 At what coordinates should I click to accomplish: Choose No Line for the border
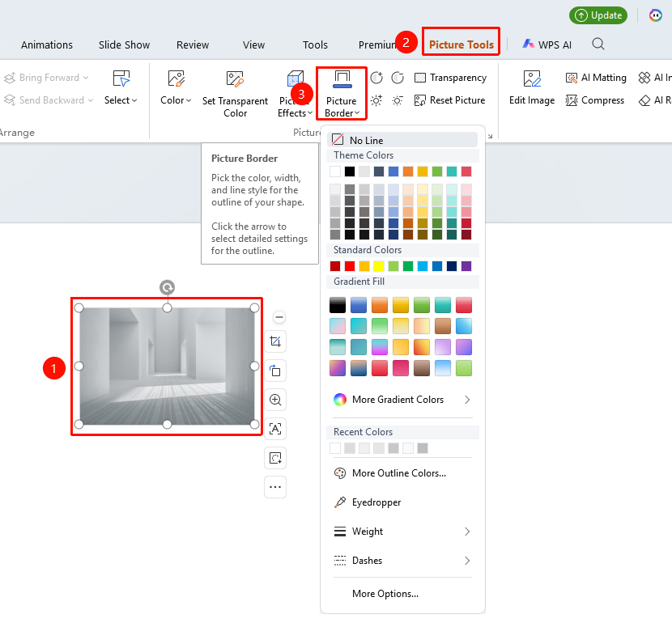[402, 140]
